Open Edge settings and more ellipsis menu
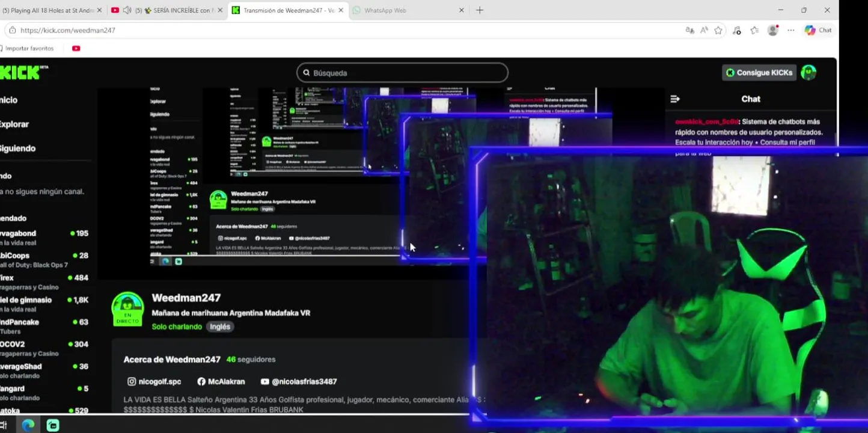 click(791, 30)
